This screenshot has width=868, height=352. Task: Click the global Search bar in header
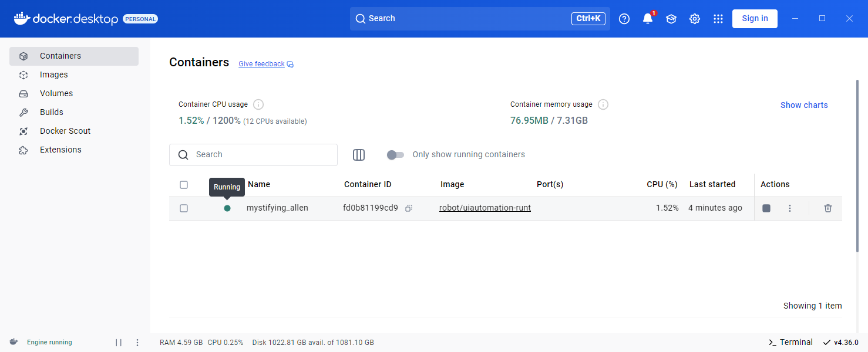point(480,19)
